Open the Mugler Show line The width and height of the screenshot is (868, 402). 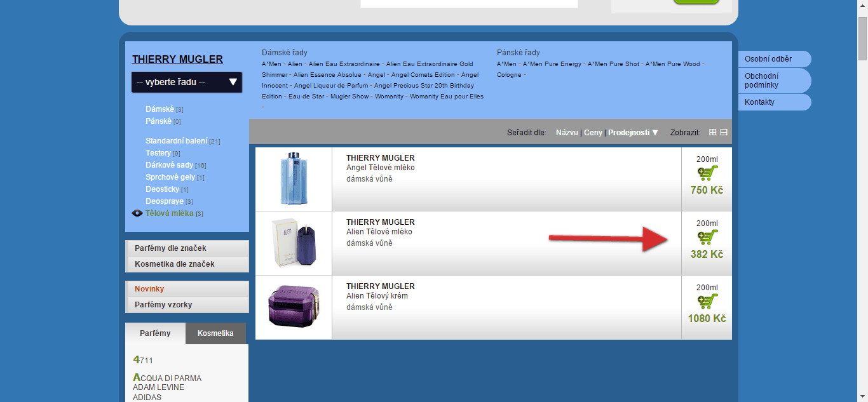click(x=349, y=97)
